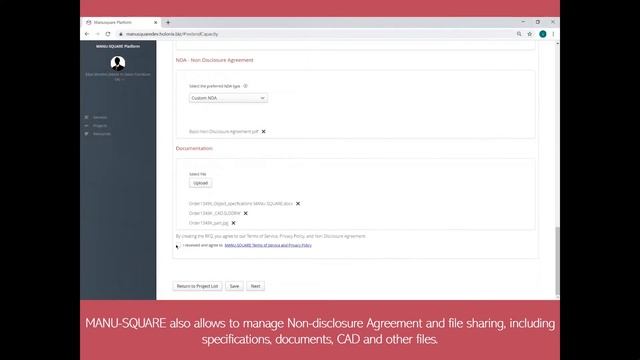Click the page vertical scrollbar thumb
Viewport: 640px width, 360px height.
[x=558, y=261]
